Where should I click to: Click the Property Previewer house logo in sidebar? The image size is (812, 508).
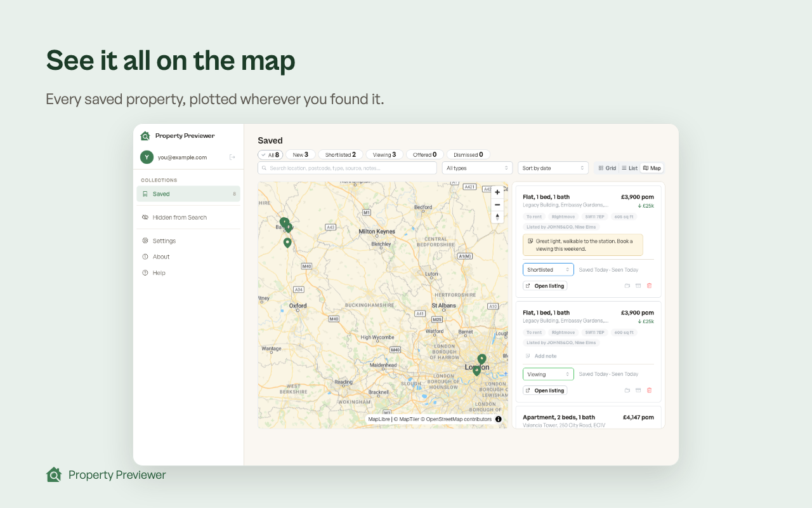point(145,136)
